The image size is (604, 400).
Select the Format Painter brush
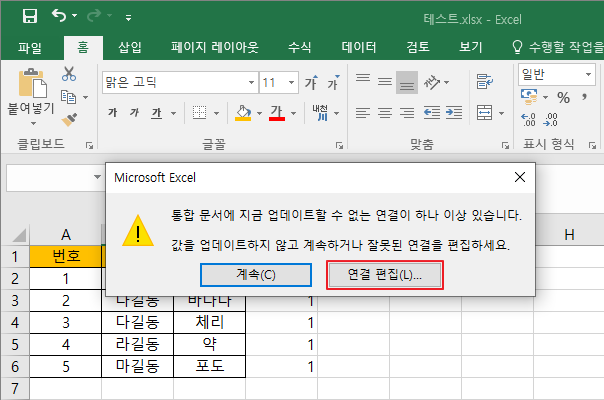(x=69, y=120)
